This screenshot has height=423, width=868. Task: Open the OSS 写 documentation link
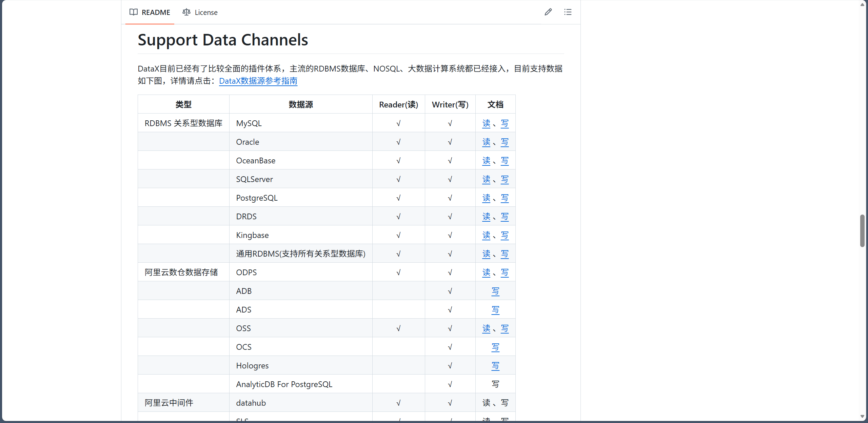click(x=505, y=328)
